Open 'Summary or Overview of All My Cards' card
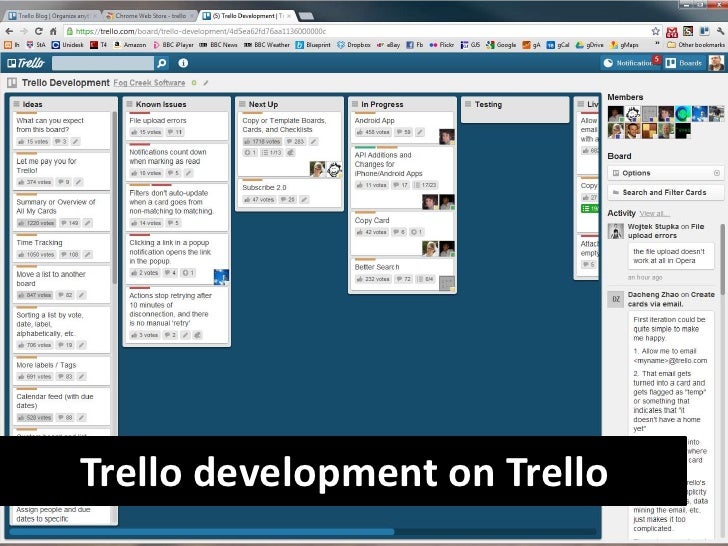The width and height of the screenshot is (728, 546). pos(61,212)
